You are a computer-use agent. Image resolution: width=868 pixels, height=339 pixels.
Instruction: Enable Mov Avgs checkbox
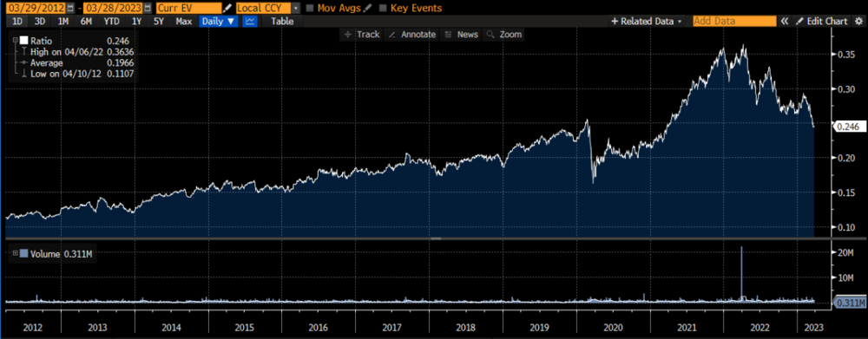coord(310,9)
